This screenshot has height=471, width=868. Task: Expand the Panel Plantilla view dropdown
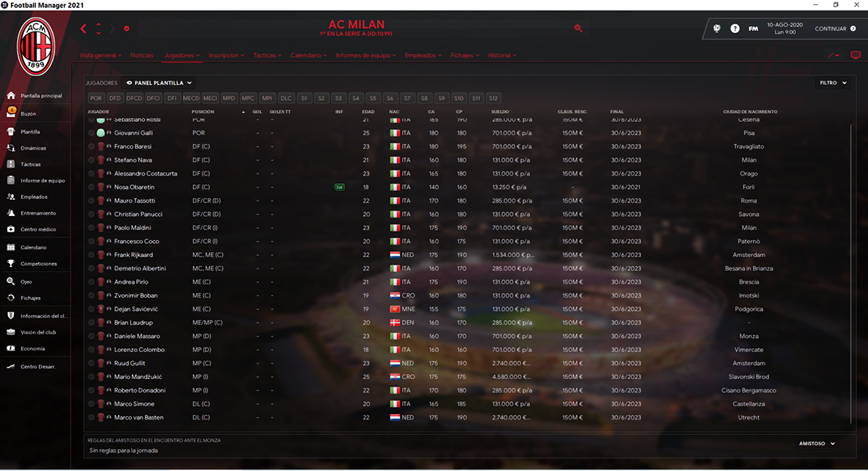click(159, 83)
